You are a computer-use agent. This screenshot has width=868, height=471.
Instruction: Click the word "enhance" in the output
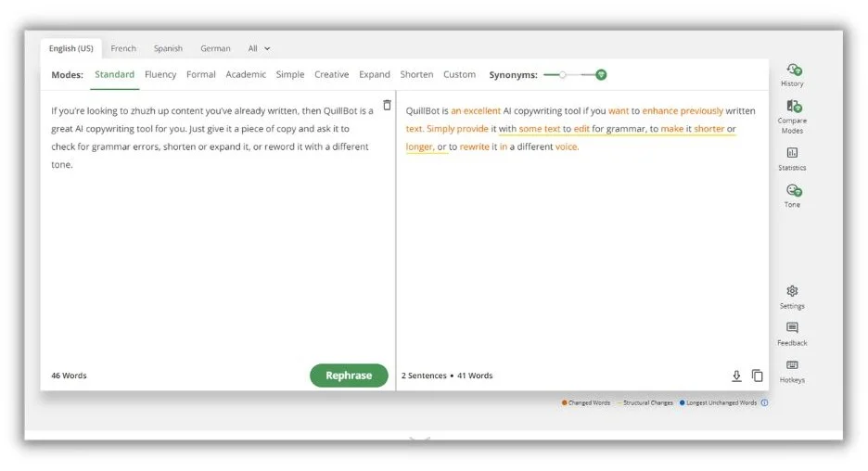(x=660, y=110)
